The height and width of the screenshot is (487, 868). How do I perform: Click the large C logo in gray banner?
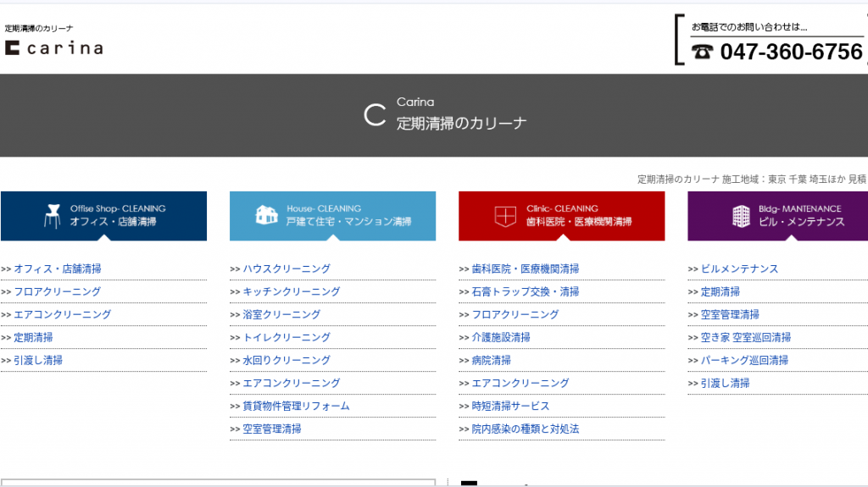click(x=375, y=115)
